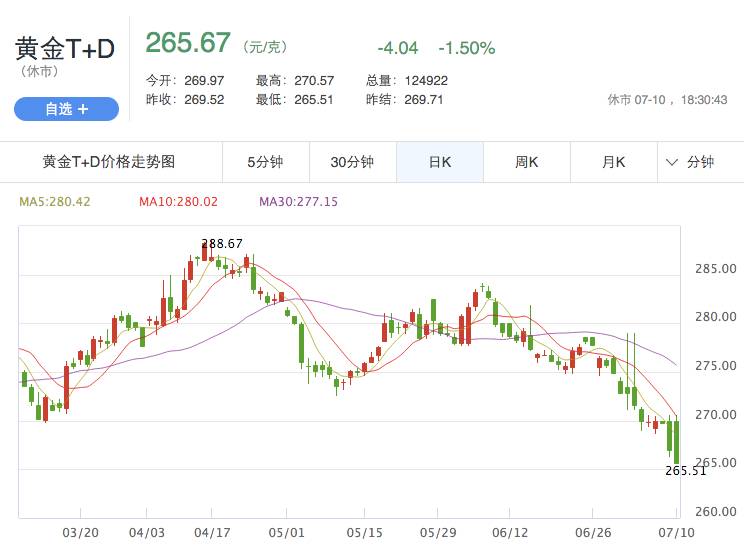The width and height of the screenshot is (744, 545).
Task: Click the 05/01 date on the axis
Action: coord(287,533)
